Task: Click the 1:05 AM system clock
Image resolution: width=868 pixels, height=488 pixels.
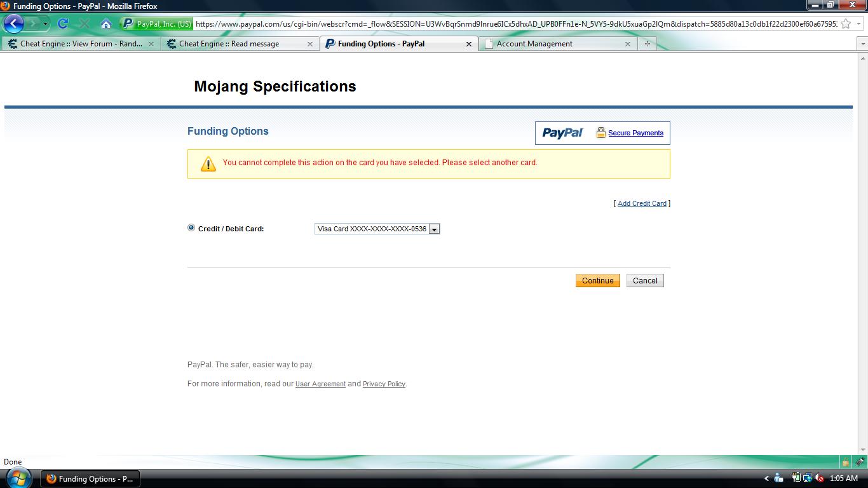Action: coord(844,478)
